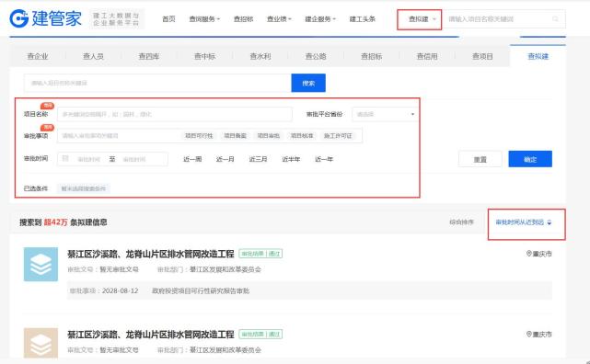590x364 pixels.
Task: Select the active 查拟建 tab
Action: [x=538, y=56]
